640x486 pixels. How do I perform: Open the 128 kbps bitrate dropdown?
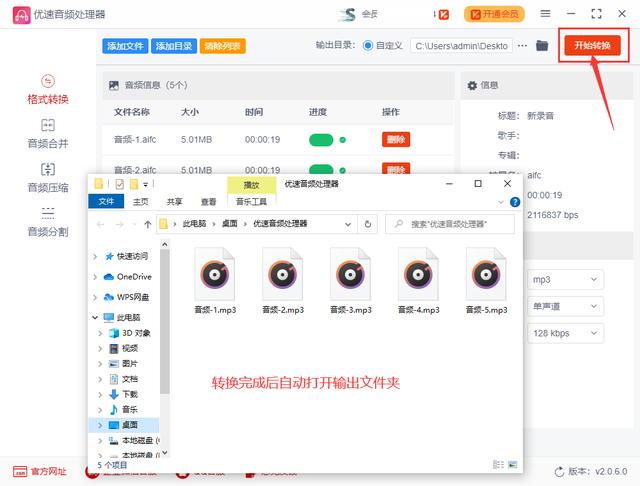tap(565, 333)
